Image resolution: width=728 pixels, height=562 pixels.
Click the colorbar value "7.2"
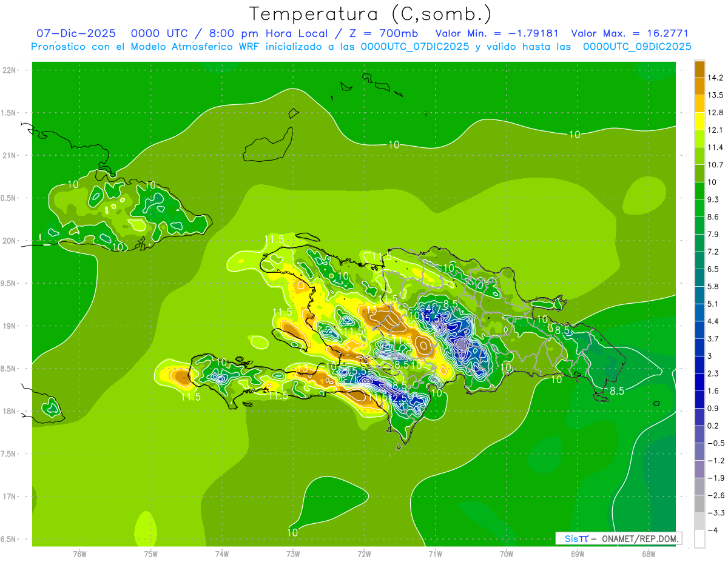713,252
